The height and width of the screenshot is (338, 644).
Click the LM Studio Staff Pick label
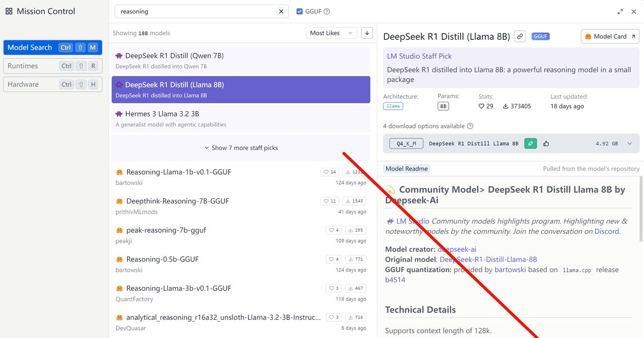(420, 56)
